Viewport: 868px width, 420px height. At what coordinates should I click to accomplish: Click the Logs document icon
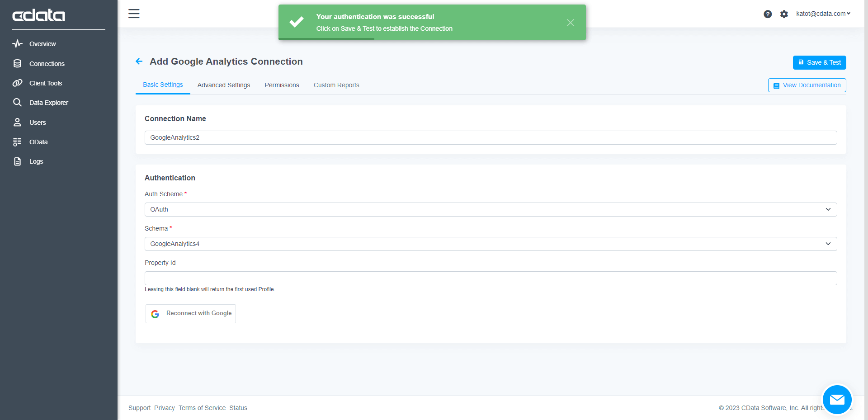point(18,161)
